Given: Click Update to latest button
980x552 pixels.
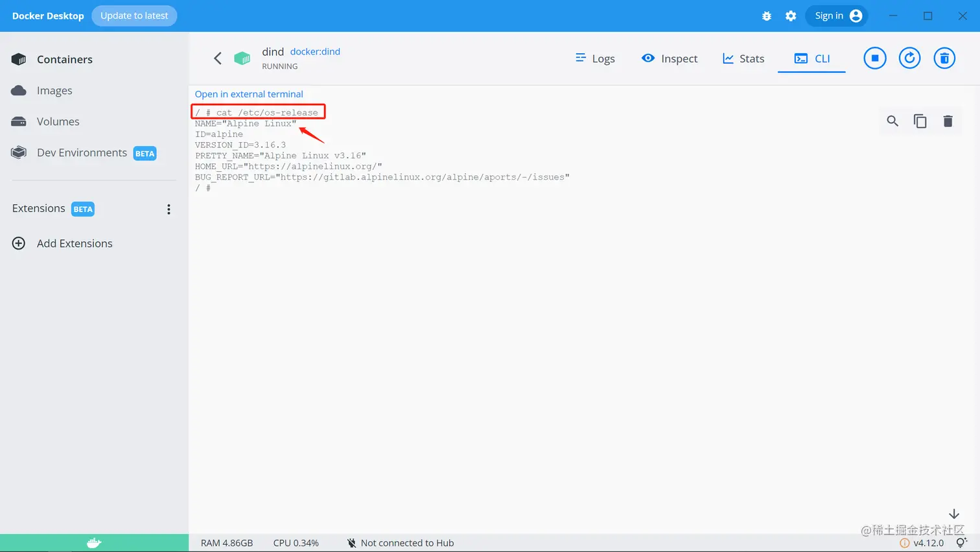Looking at the screenshot, I should pyautogui.click(x=134, y=16).
